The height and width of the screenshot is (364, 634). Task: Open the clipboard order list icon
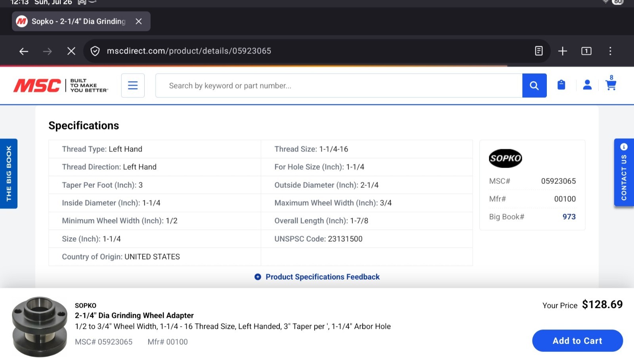[x=561, y=85]
